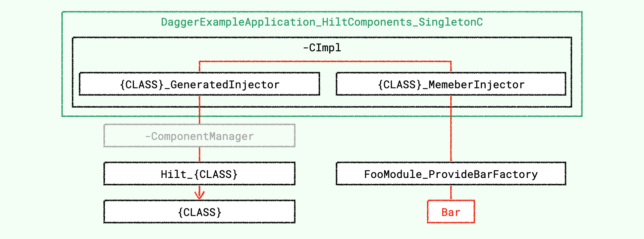Click the {CLASS}_GeneratedInjector box
This screenshot has height=239, width=644.
click(x=199, y=84)
